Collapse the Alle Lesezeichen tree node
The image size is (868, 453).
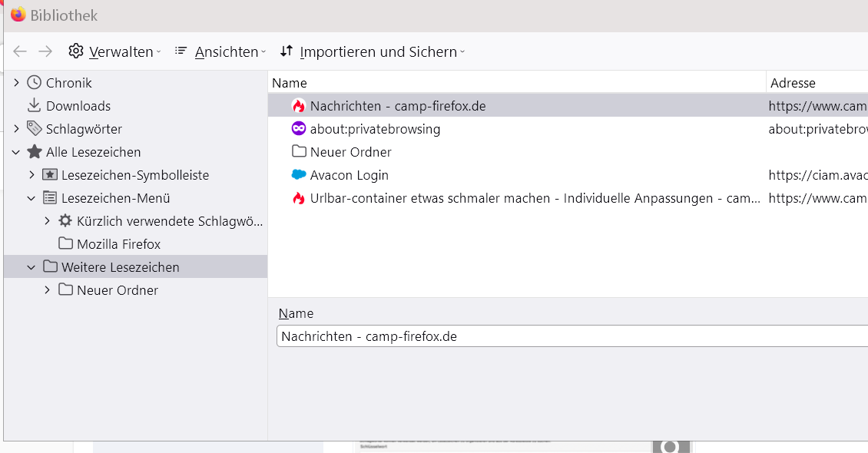17,152
